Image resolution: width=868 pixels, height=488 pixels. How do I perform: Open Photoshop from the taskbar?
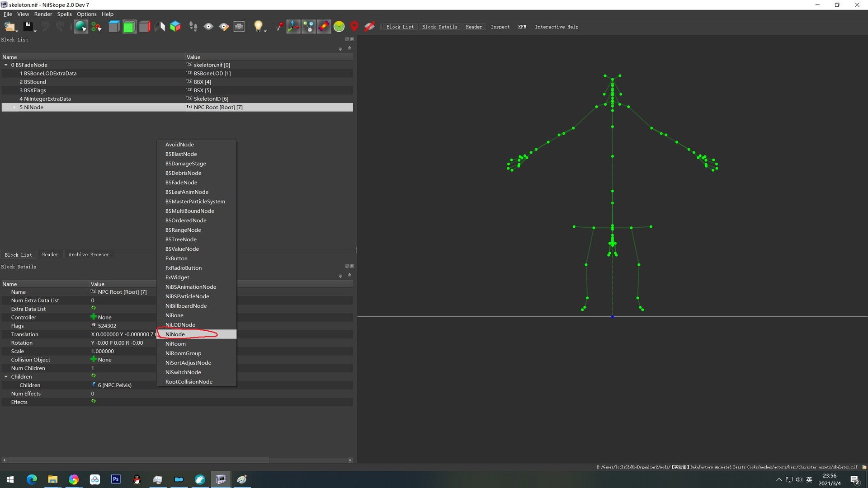pos(116,479)
